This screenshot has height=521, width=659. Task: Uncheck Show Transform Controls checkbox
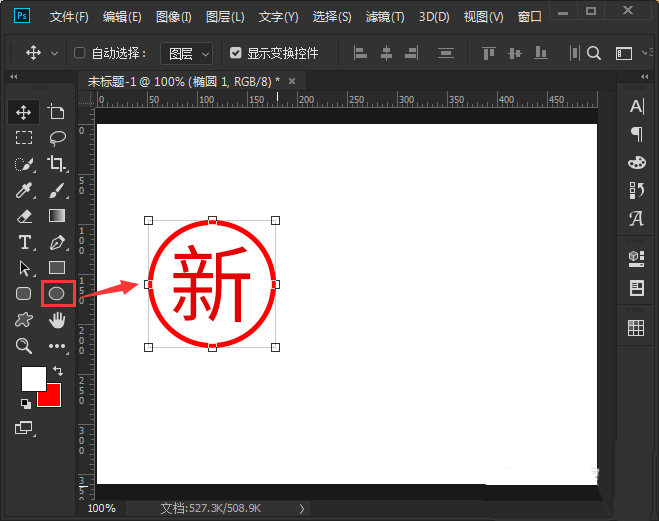236,53
